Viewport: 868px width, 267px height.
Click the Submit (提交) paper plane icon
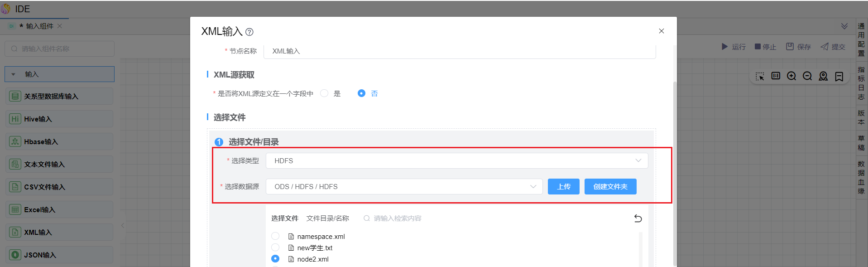click(x=825, y=47)
